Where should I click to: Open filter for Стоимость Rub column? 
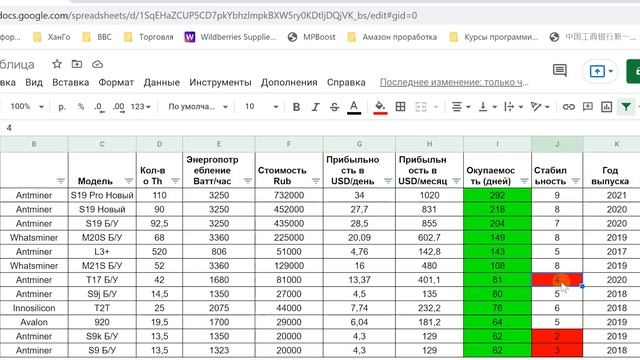pyautogui.click(x=316, y=180)
